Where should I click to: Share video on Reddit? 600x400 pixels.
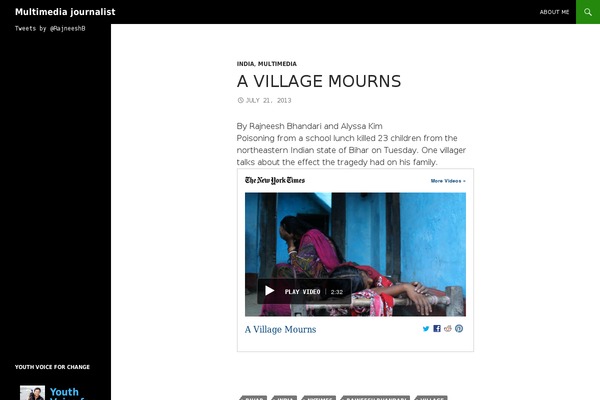(x=448, y=328)
